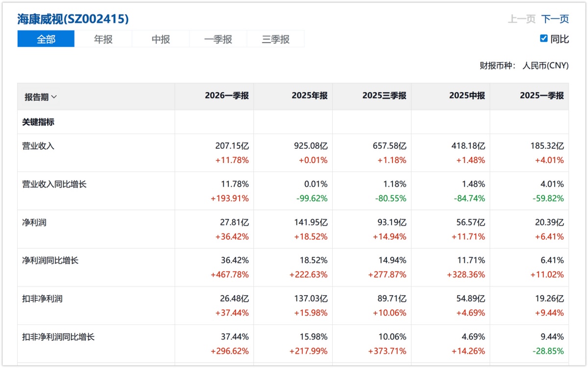Click the 上一页 previous page link
This screenshot has width=588, height=368.
[522, 19]
